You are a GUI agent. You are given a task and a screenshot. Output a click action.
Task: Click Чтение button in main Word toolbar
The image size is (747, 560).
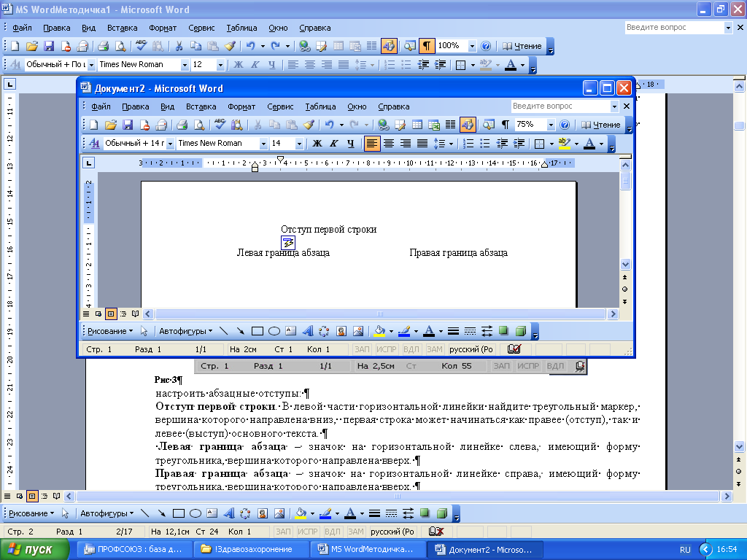click(x=522, y=46)
